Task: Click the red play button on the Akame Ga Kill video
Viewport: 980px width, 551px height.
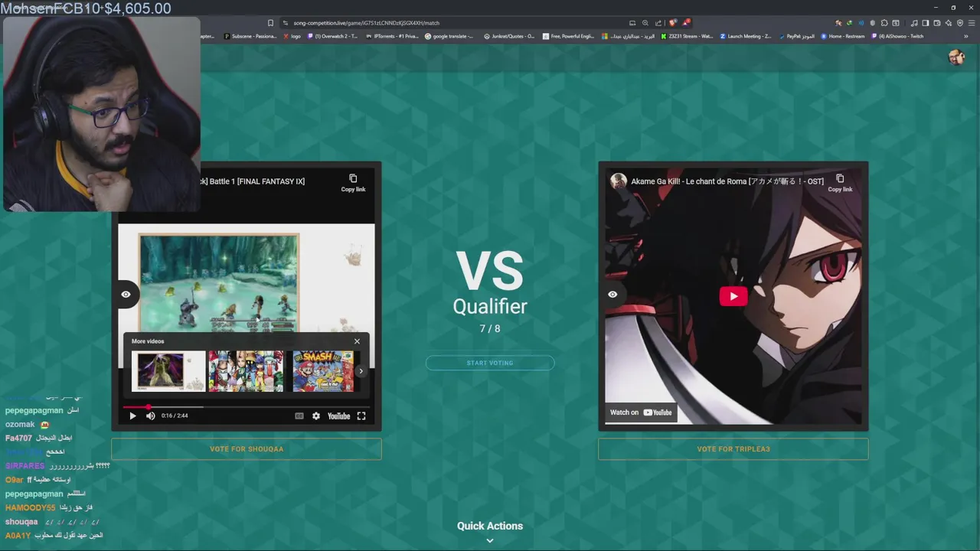Action: click(733, 296)
